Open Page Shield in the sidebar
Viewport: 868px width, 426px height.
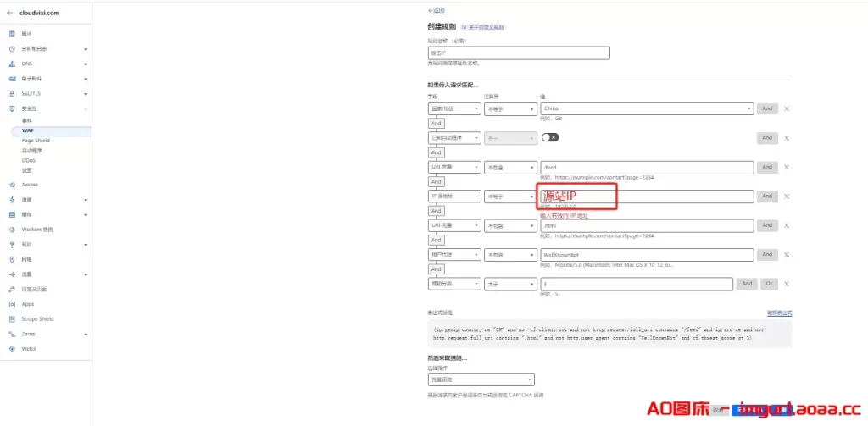click(36, 141)
